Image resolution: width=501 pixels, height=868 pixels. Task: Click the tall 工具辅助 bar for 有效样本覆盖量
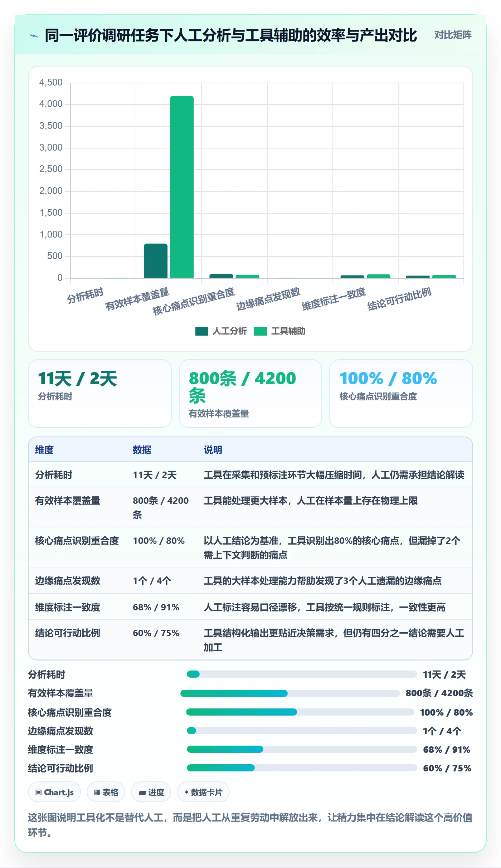click(182, 187)
